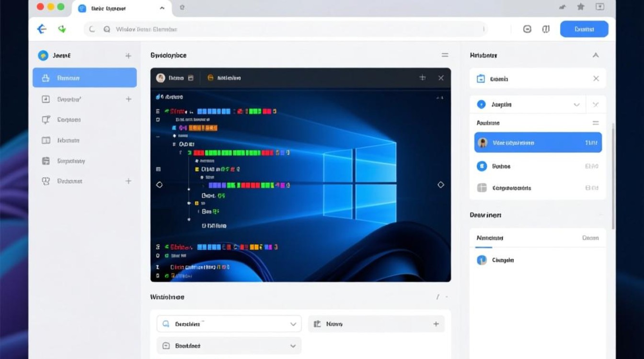The width and height of the screenshot is (644, 359).
Task: Expand the search field dropdown below the preview
Action: [294, 324]
